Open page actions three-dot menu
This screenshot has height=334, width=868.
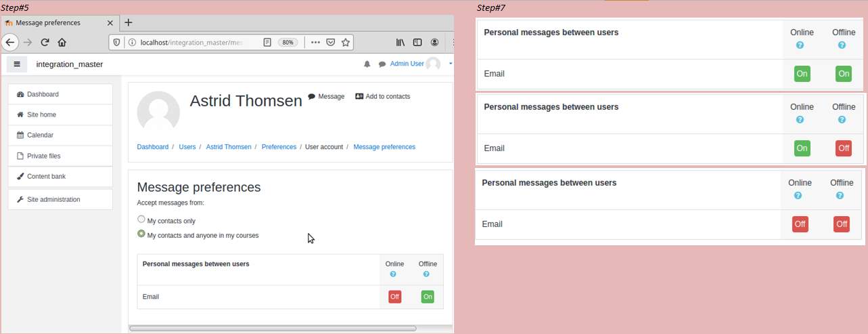pos(315,42)
